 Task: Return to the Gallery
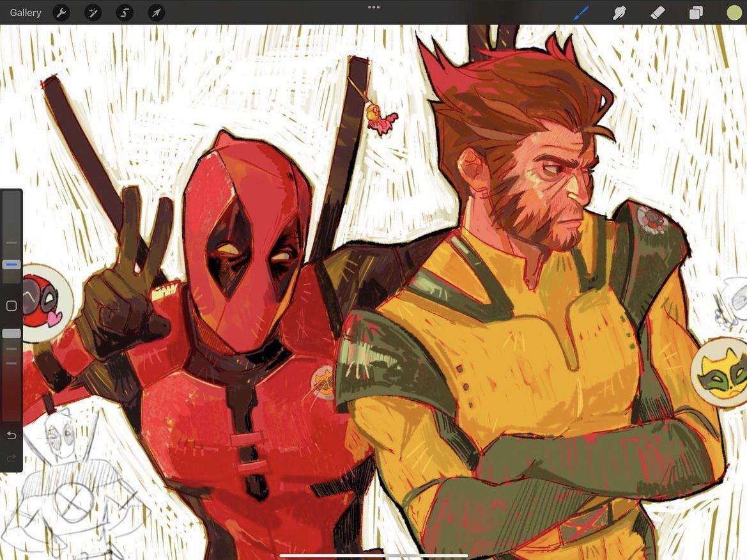pos(26,12)
